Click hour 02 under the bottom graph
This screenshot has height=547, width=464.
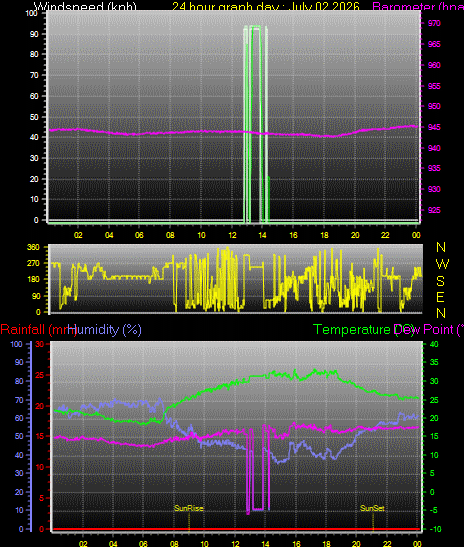(x=83, y=544)
